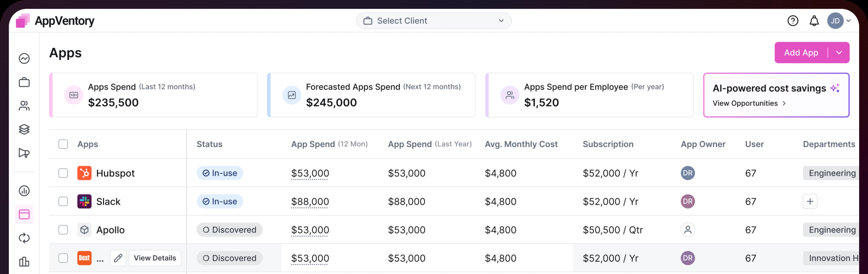Click the DR owner avatar in Slack row
Image resolution: width=868 pixels, height=274 pixels.
click(x=688, y=201)
